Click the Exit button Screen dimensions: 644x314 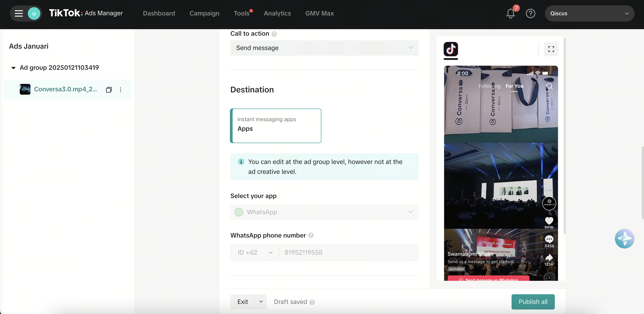tap(242, 302)
